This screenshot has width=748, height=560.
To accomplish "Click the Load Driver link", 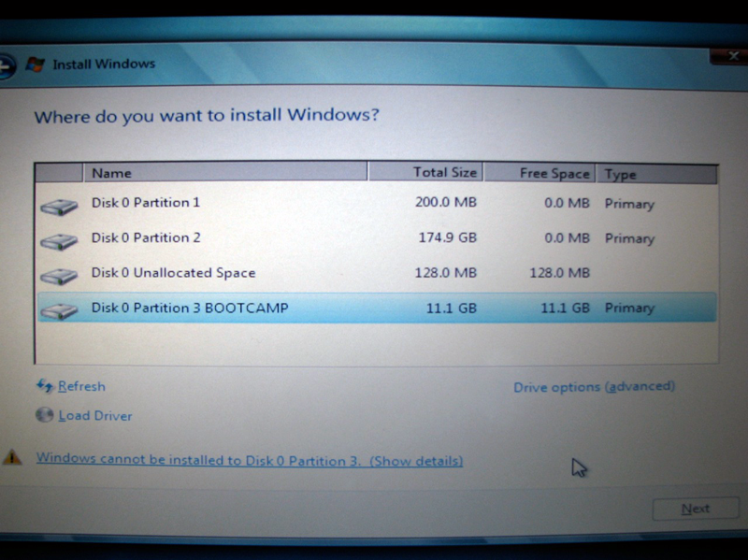I will [x=95, y=416].
